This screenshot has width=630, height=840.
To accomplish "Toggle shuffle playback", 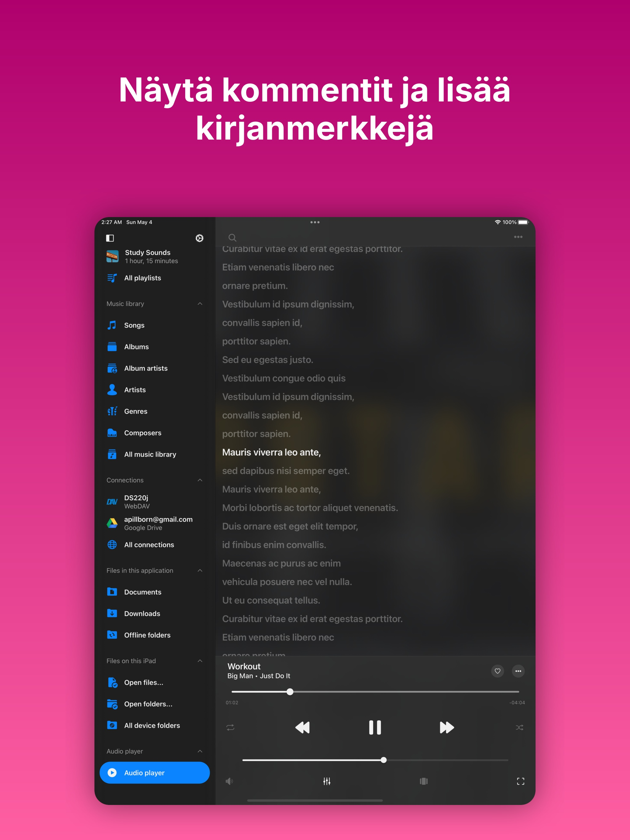I will pyautogui.click(x=519, y=727).
